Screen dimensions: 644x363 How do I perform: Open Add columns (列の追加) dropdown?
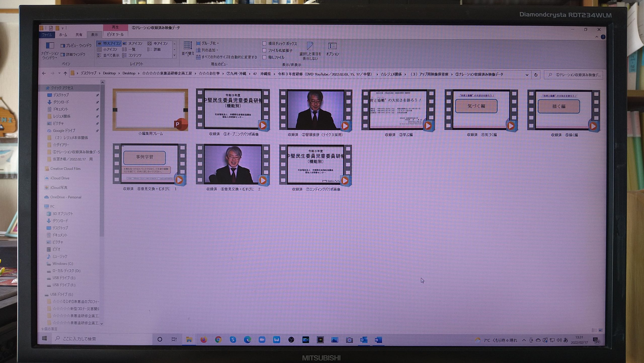pos(207,50)
